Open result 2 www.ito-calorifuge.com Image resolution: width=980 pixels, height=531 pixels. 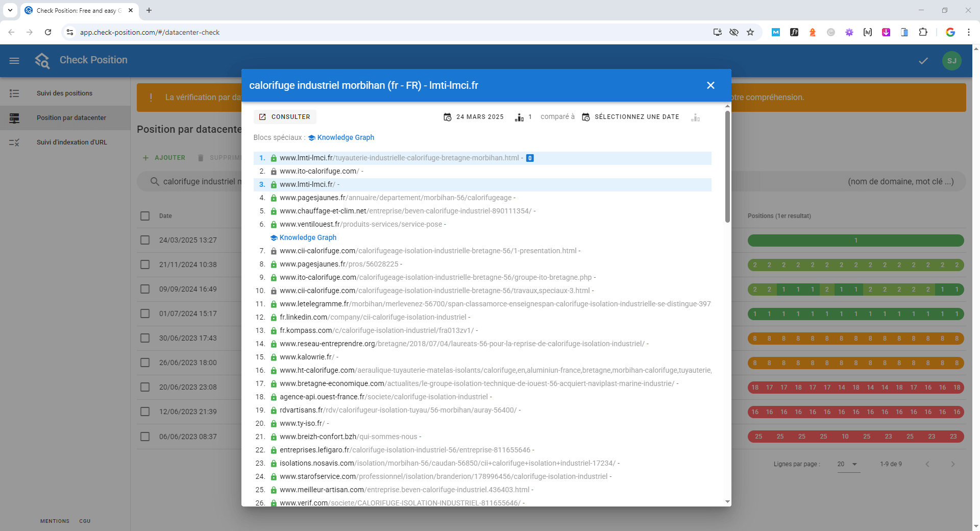pos(319,171)
